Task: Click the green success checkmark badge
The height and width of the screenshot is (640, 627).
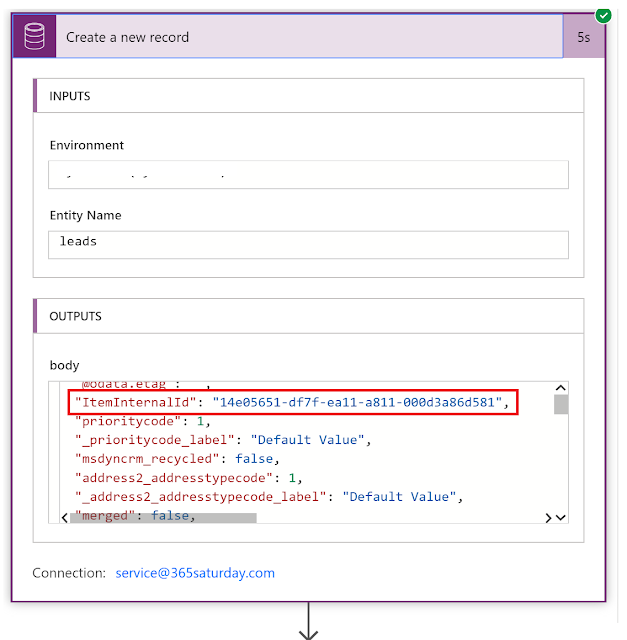Action: click(603, 16)
